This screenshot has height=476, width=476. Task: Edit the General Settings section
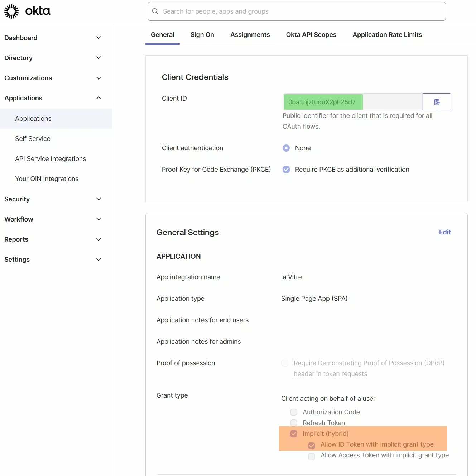point(445,232)
